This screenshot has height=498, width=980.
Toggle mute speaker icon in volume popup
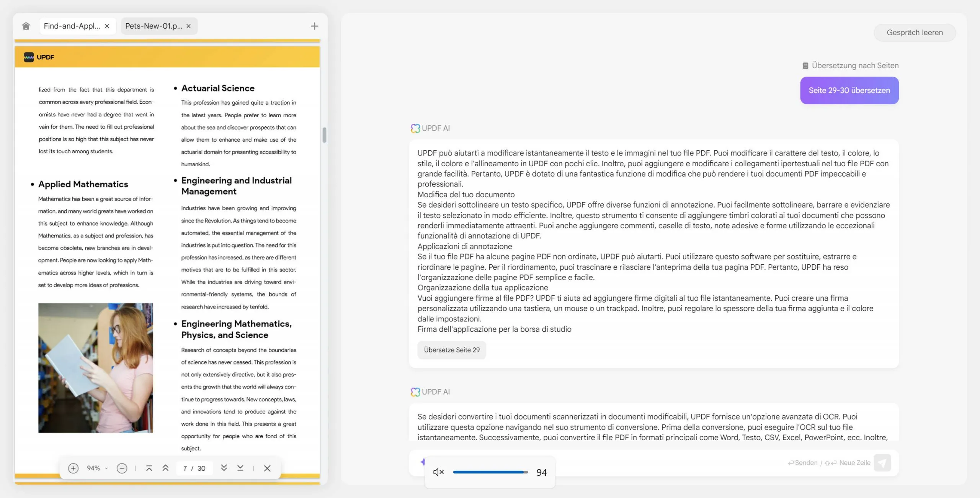tap(438, 472)
